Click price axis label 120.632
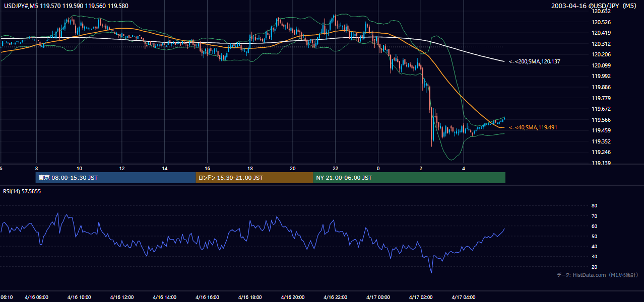 (602, 12)
